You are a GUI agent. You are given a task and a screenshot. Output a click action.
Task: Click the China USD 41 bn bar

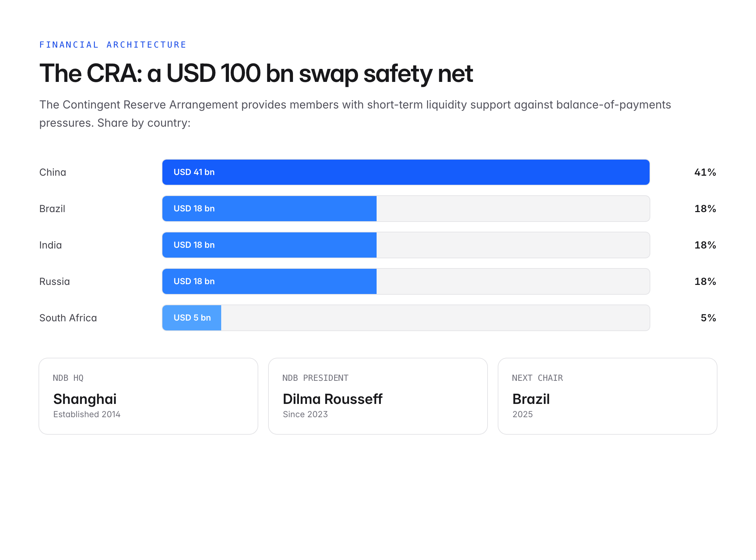coord(406,172)
